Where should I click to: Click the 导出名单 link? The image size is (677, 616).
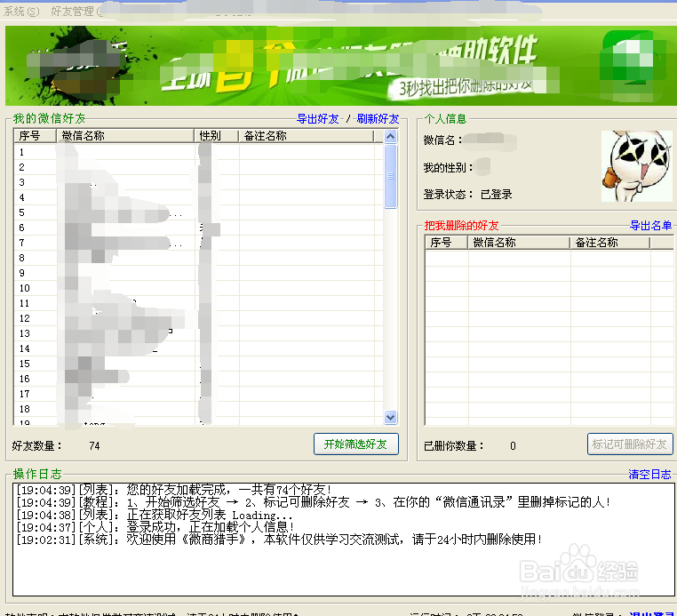point(650,226)
